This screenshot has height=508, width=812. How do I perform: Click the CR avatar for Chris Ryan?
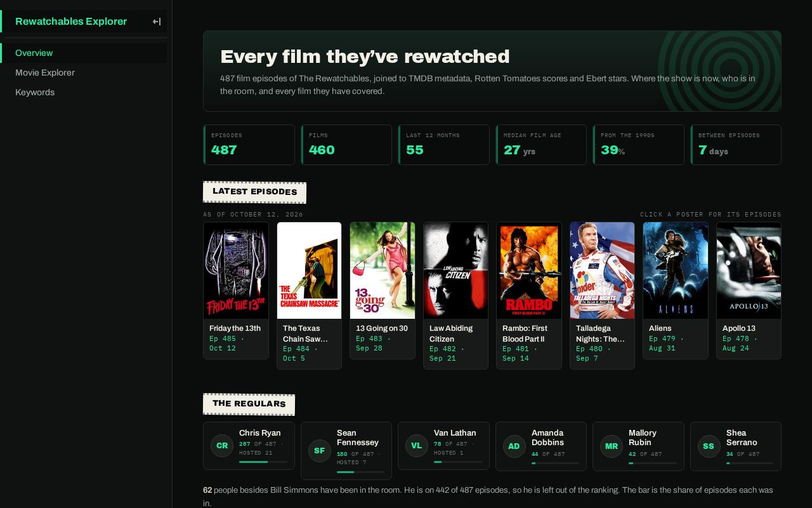click(222, 446)
